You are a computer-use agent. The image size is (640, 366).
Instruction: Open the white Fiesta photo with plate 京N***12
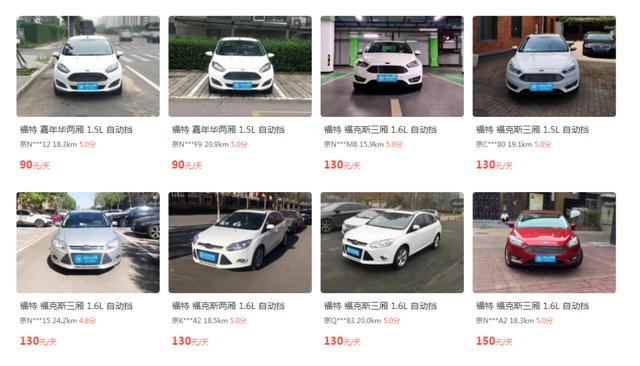pyautogui.click(x=88, y=66)
